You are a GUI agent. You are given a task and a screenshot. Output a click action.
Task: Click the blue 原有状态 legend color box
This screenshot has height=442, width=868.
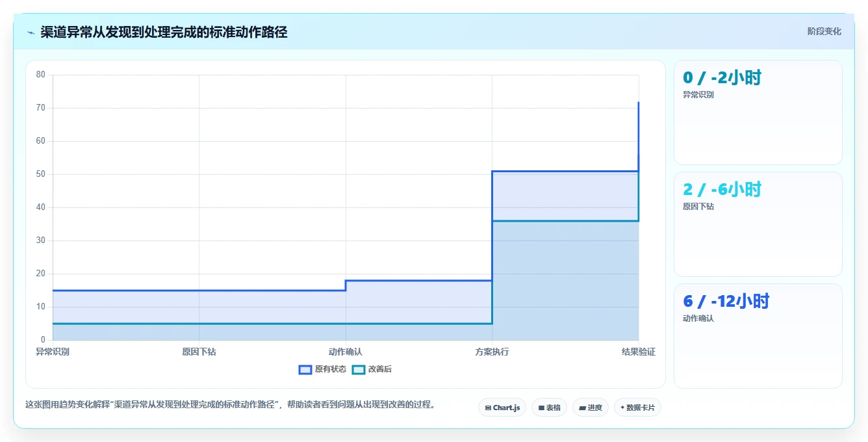tap(305, 369)
